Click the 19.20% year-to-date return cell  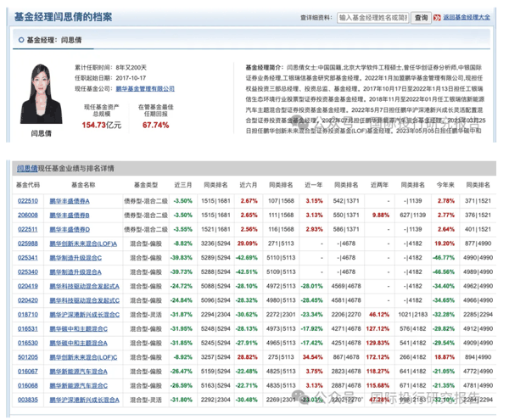[445, 244]
